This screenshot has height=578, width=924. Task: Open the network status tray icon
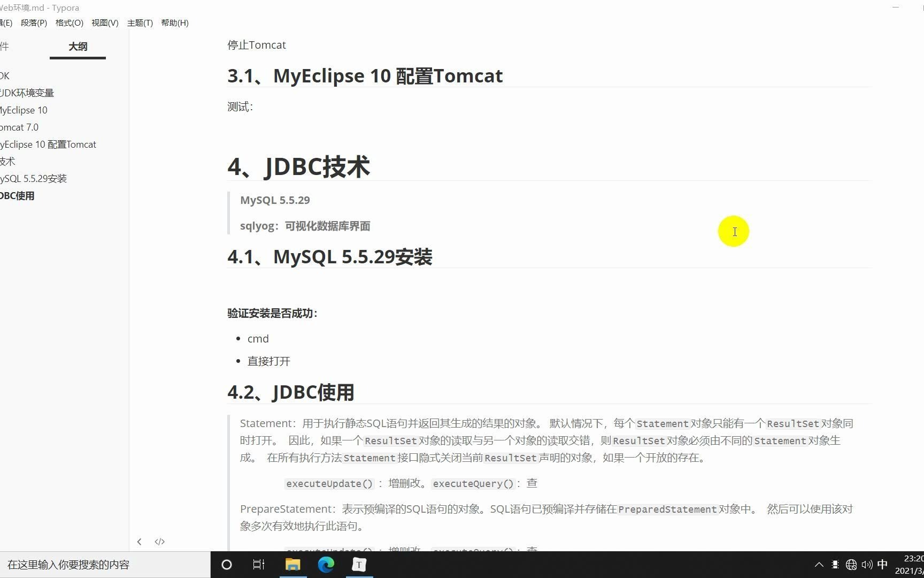click(x=851, y=565)
